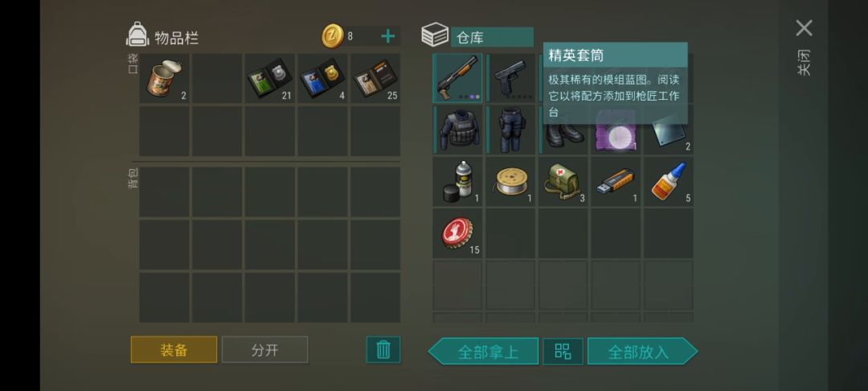The height and width of the screenshot is (391, 868).
Task: Select the shotgun in storage
Action: (458, 77)
